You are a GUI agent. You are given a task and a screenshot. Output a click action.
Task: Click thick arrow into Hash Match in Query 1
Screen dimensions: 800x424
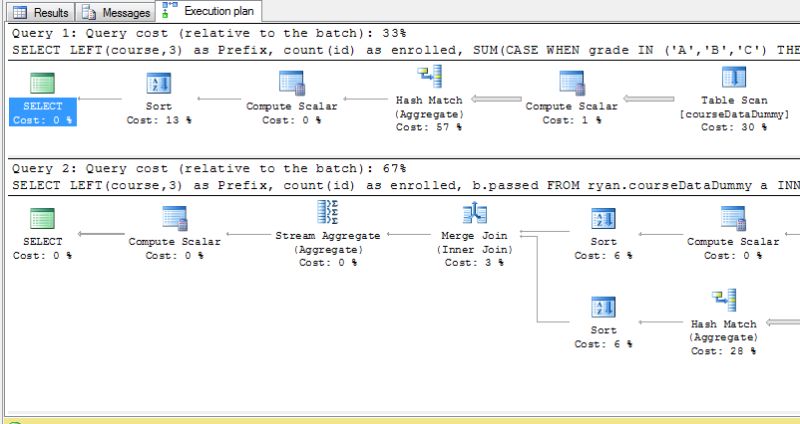(x=496, y=99)
